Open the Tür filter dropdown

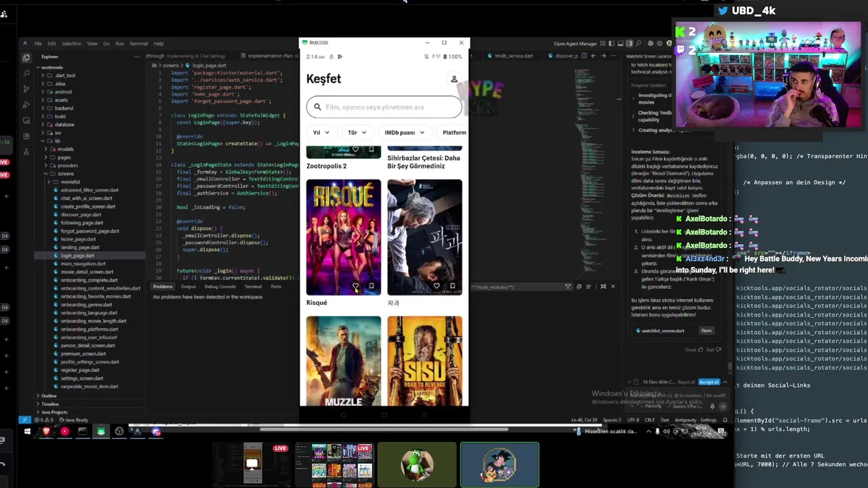(x=357, y=133)
